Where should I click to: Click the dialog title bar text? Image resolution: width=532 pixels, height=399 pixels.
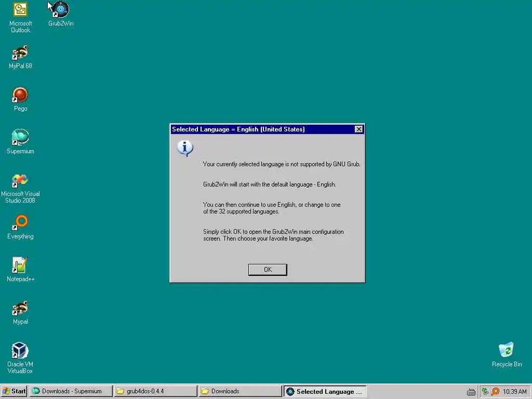[x=238, y=129]
